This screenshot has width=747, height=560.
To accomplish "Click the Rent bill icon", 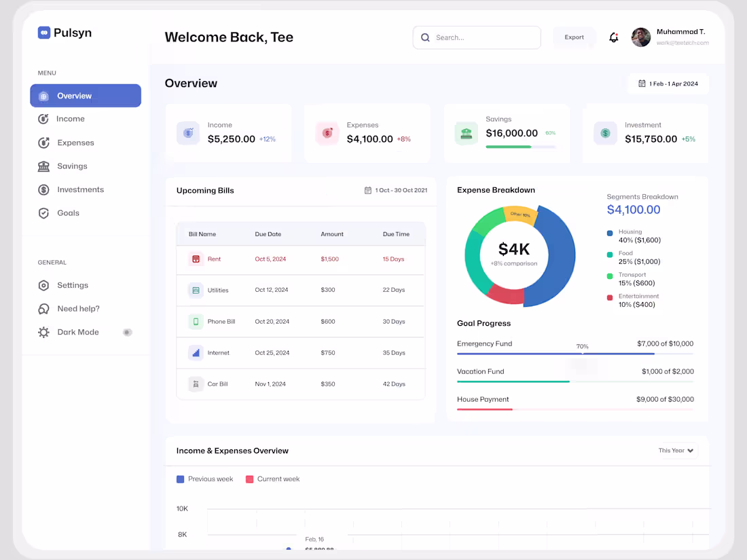I will click(x=197, y=259).
